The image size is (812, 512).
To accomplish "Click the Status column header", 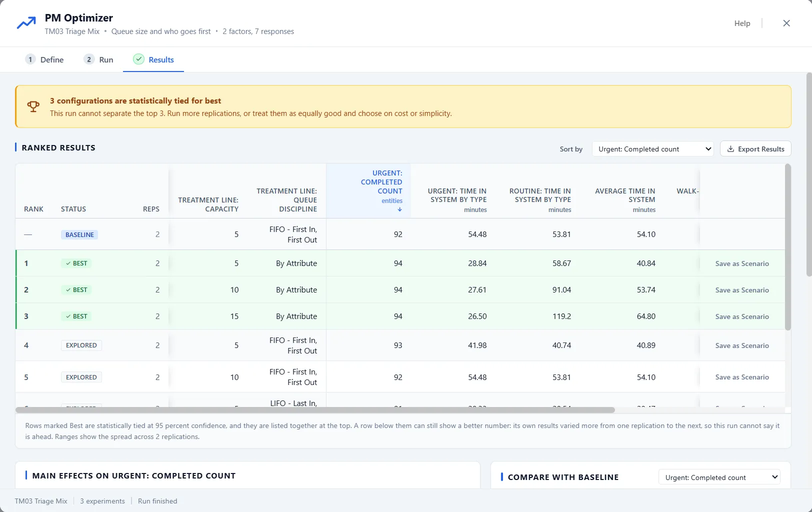I will [73, 209].
